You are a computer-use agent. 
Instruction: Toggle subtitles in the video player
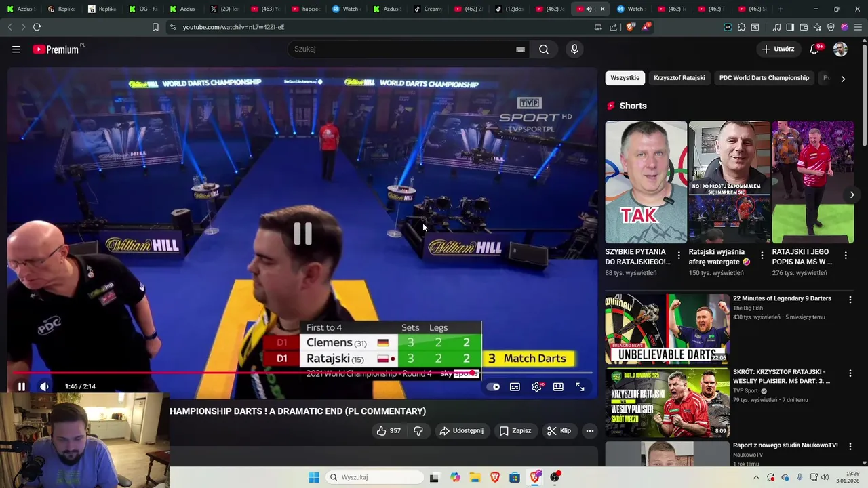(515, 387)
